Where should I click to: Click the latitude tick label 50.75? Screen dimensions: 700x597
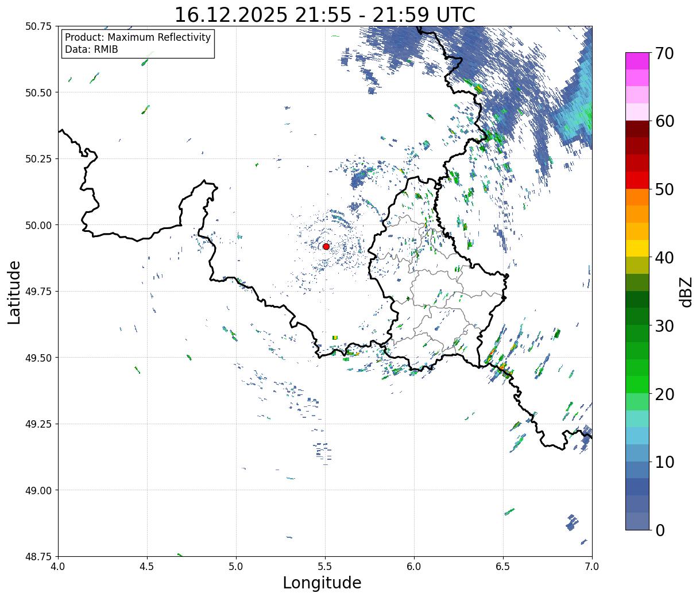[38, 26]
